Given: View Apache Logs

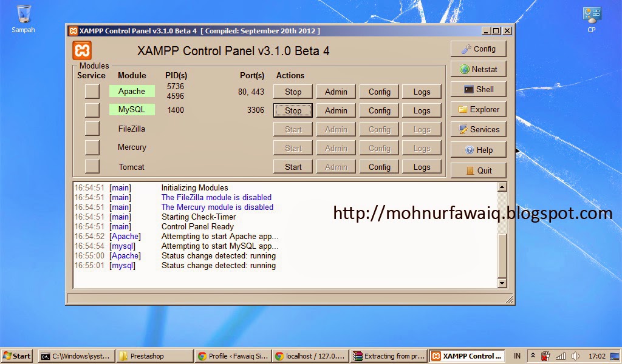Looking at the screenshot, I should tap(422, 92).
